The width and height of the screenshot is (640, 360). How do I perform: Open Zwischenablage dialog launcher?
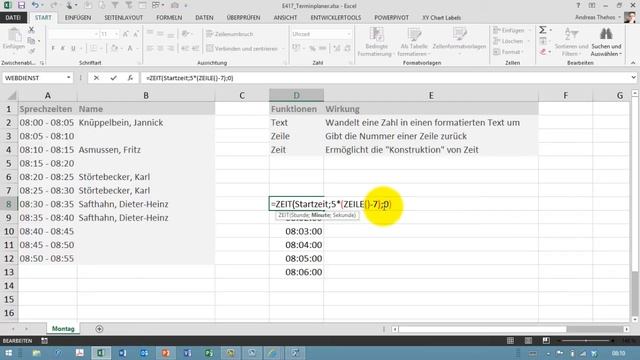point(42,63)
